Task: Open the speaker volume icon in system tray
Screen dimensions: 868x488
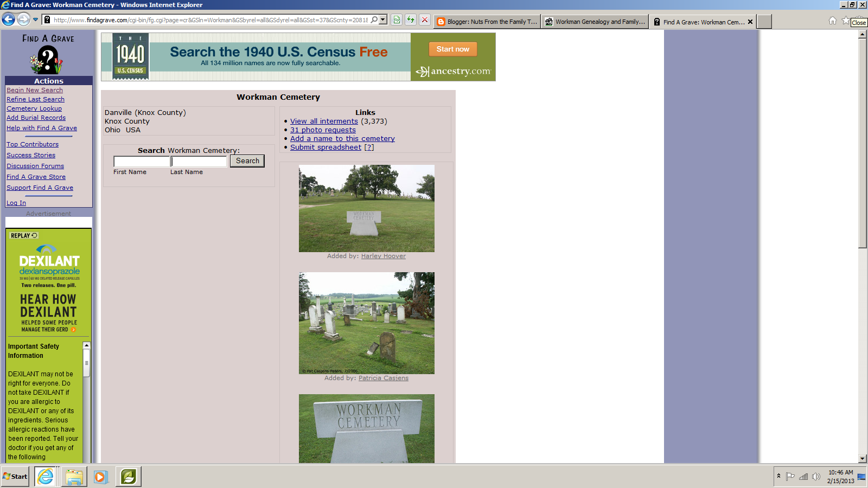Action: coord(816,477)
